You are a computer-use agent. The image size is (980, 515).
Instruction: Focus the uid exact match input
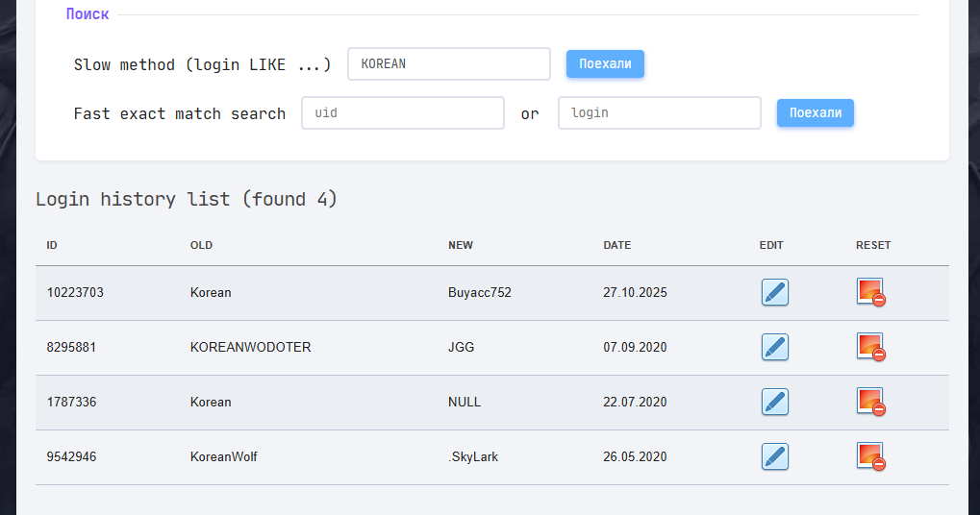402,112
